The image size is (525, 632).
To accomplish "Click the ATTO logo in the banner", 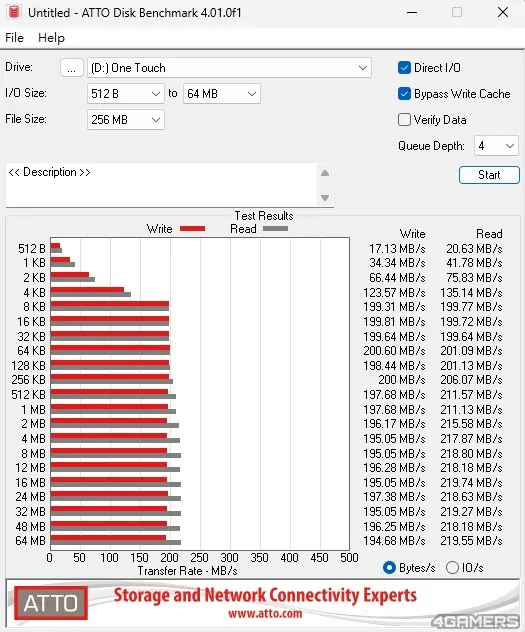I will [51, 603].
